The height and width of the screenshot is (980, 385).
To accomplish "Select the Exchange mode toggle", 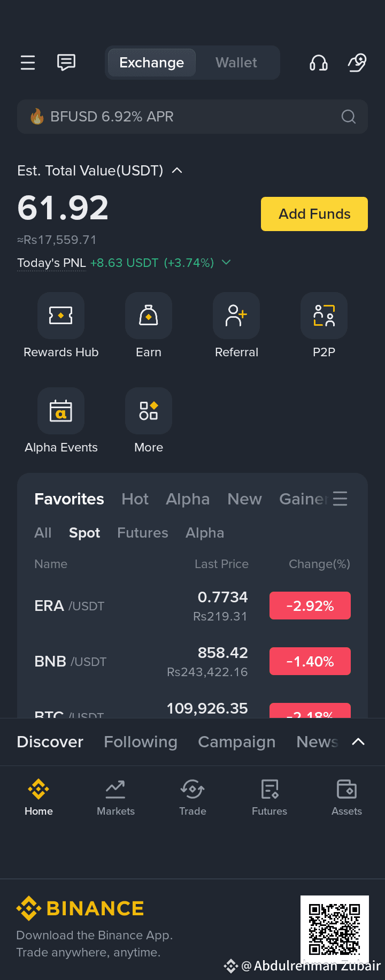I will 151,63.
